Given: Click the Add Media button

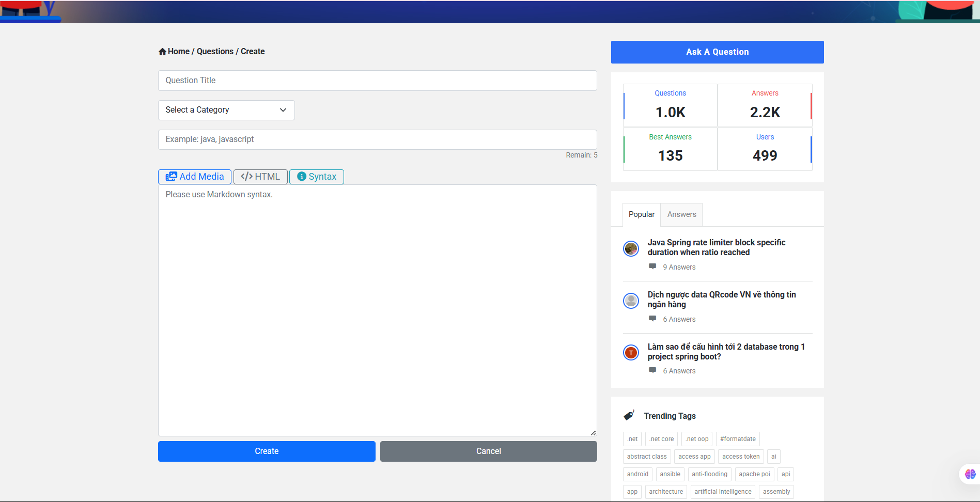Looking at the screenshot, I should [195, 177].
